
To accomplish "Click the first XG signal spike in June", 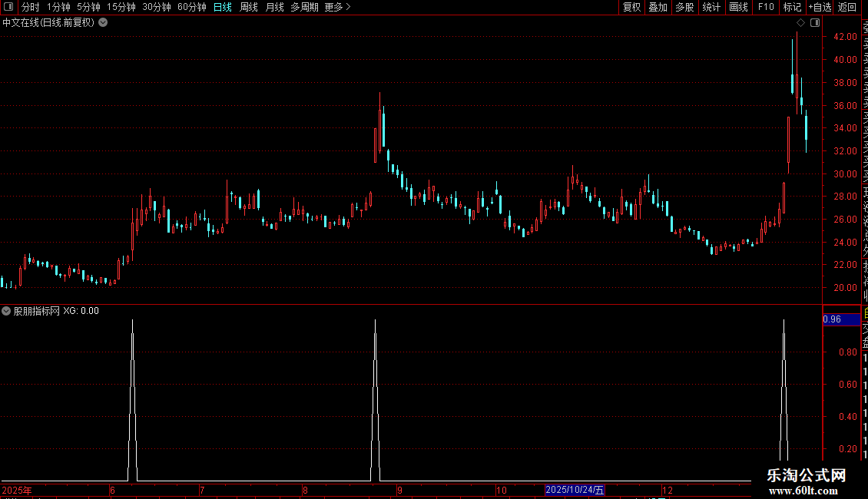I will [x=132, y=400].
